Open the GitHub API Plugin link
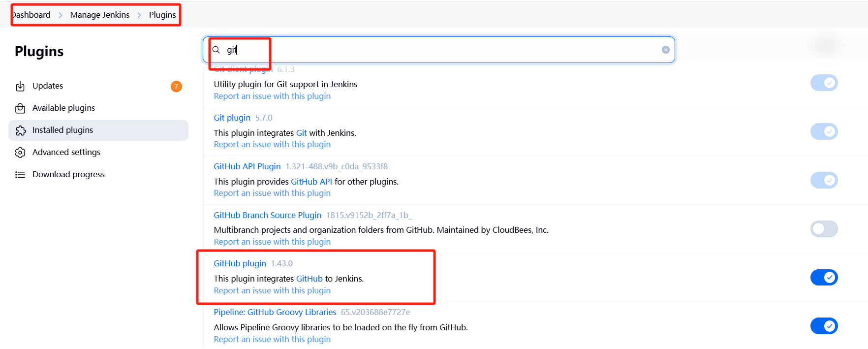The width and height of the screenshot is (868, 349). click(x=247, y=166)
